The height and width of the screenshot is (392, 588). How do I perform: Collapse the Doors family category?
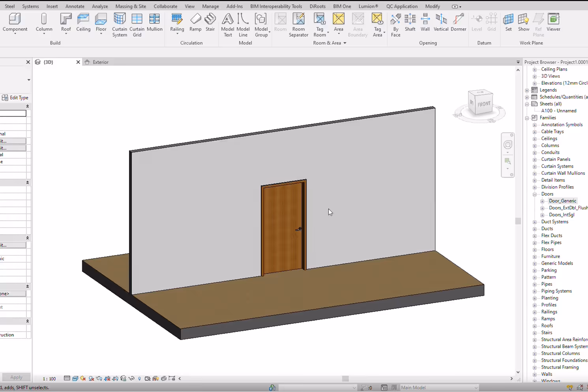pyautogui.click(x=535, y=194)
